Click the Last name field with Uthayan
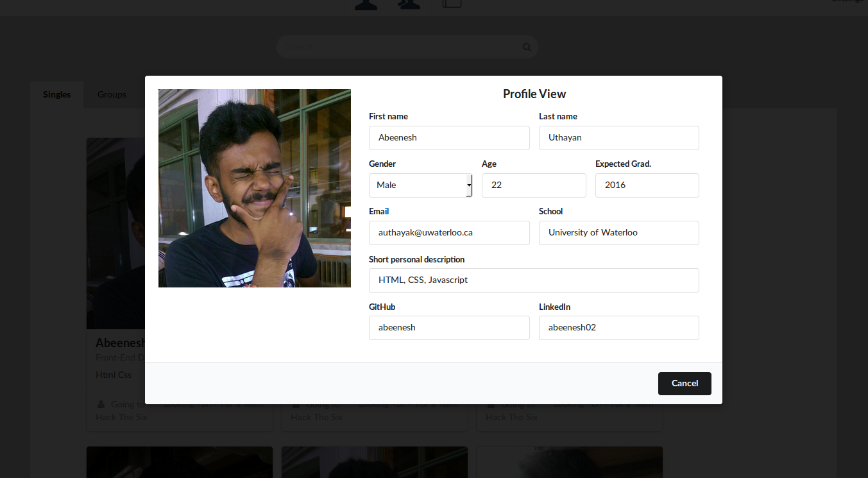Screen dimensions: 868x478 [x=618, y=137]
